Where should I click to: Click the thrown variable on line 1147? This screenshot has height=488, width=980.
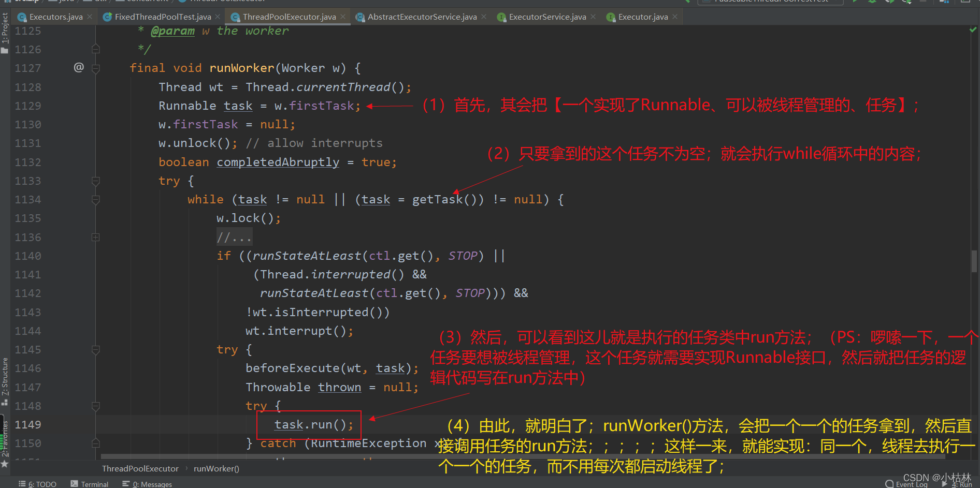(339, 387)
